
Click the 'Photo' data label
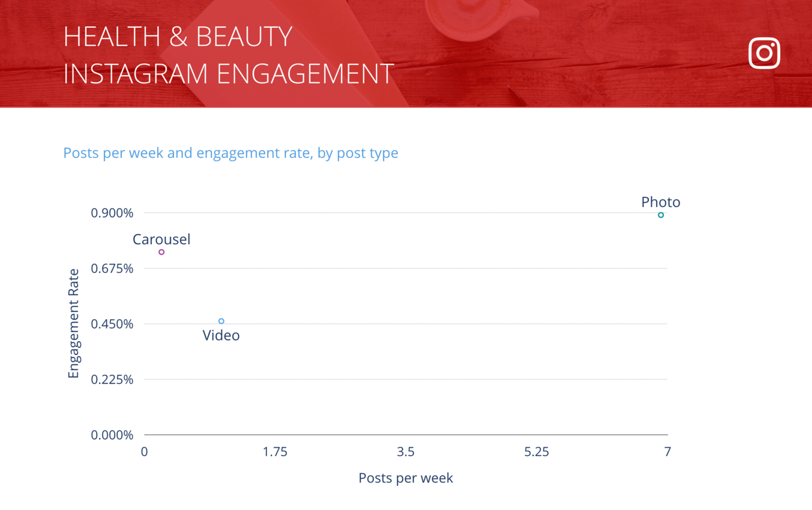click(661, 202)
